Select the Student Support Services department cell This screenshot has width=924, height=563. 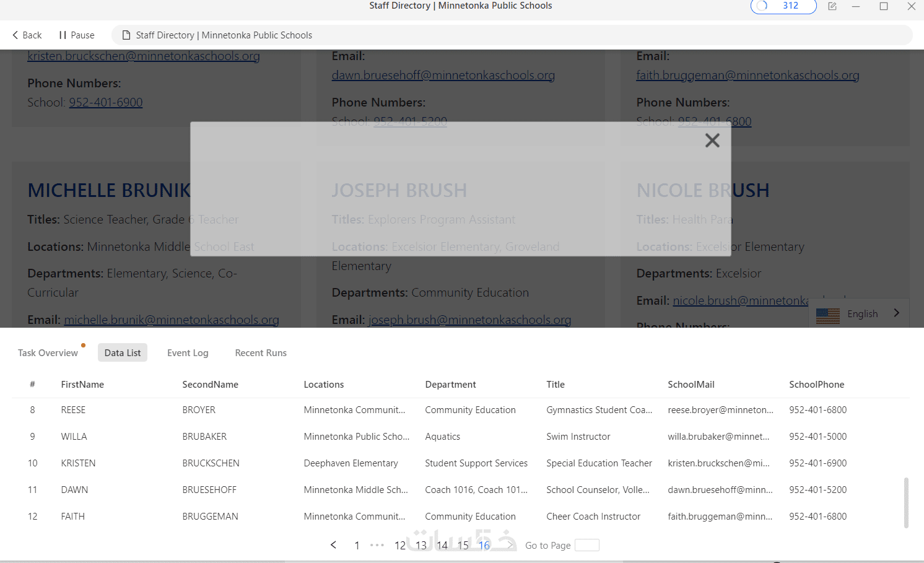[476, 463]
